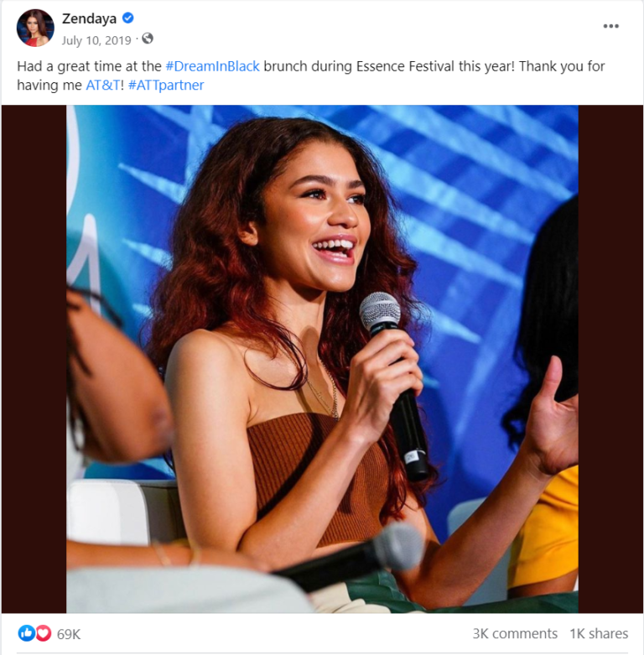Open the three-dot post options menu
Screen dimensions: 644x655
(610, 26)
